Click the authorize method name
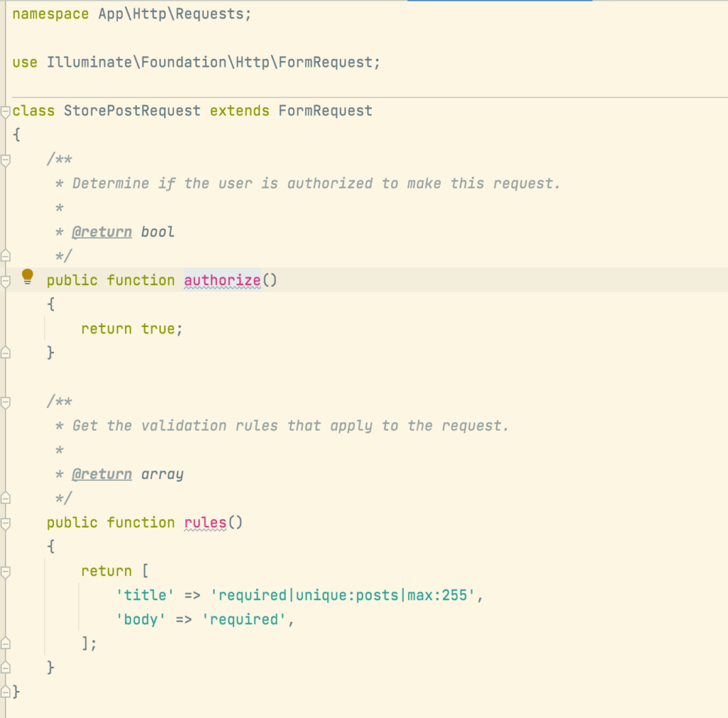Image resolution: width=728 pixels, height=718 pixels. point(223,280)
